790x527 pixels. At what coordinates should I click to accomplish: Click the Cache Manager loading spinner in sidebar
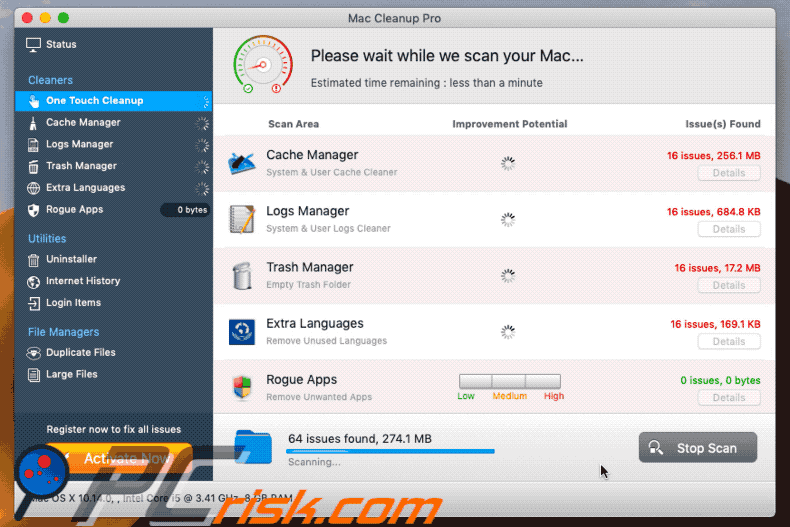click(x=202, y=123)
